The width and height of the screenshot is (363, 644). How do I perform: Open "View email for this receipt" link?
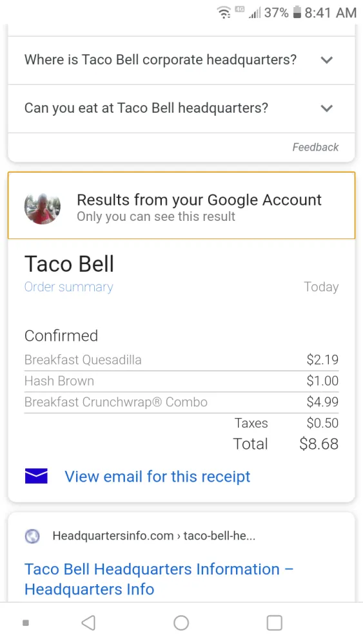click(x=157, y=477)
